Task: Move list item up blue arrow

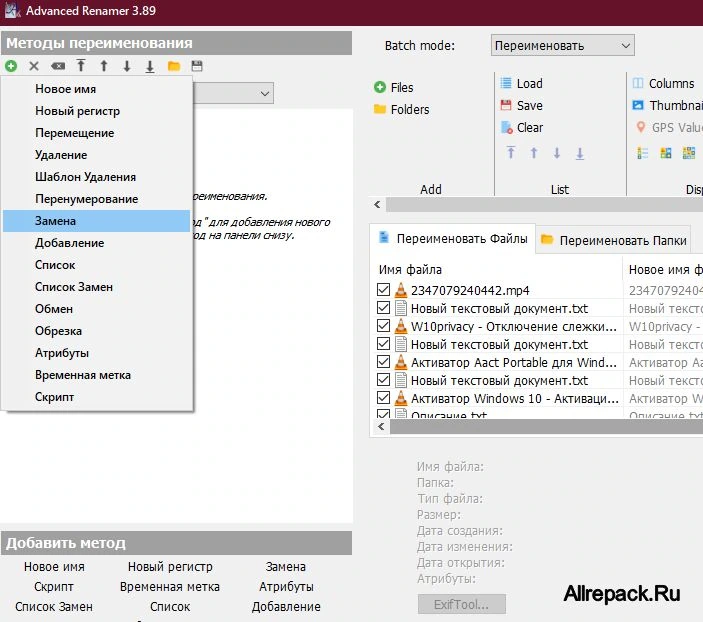Action: pos(534,153)
